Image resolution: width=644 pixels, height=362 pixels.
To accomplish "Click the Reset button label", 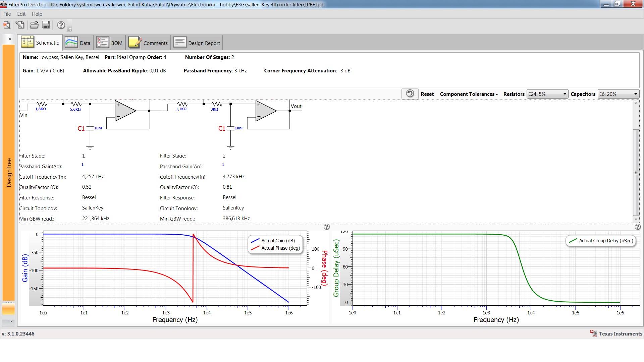I will point(427,94).
